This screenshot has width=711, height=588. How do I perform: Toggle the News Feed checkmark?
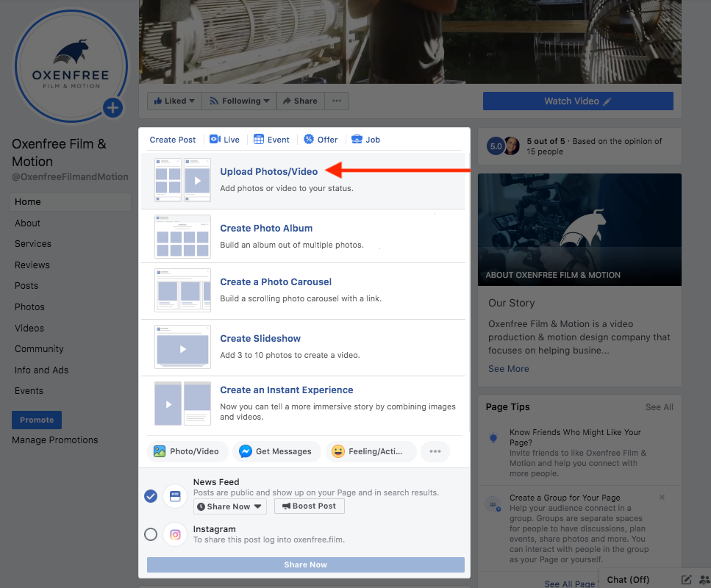pos(151,496)
